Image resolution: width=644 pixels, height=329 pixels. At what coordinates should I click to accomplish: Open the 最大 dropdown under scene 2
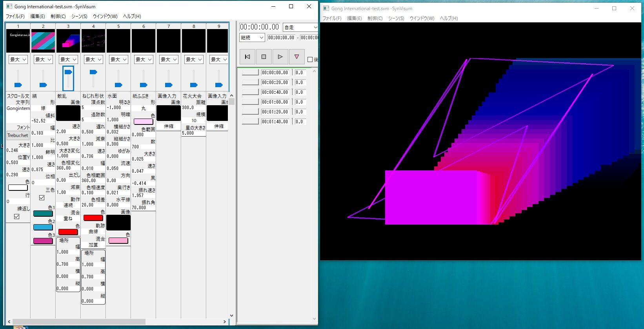pyautogui.click(x=43, y=59)
